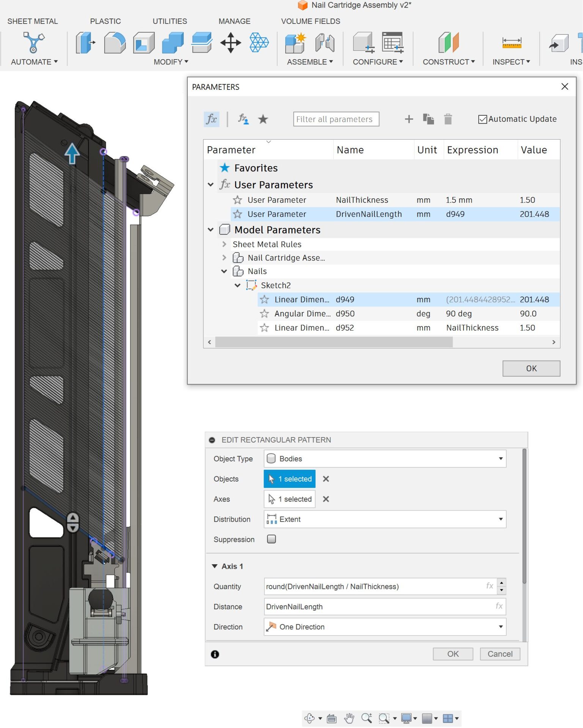The height and width of the screenshot is (728, 583).
Task: Toggle the user parameters filter icon
Action: [243, 119]
